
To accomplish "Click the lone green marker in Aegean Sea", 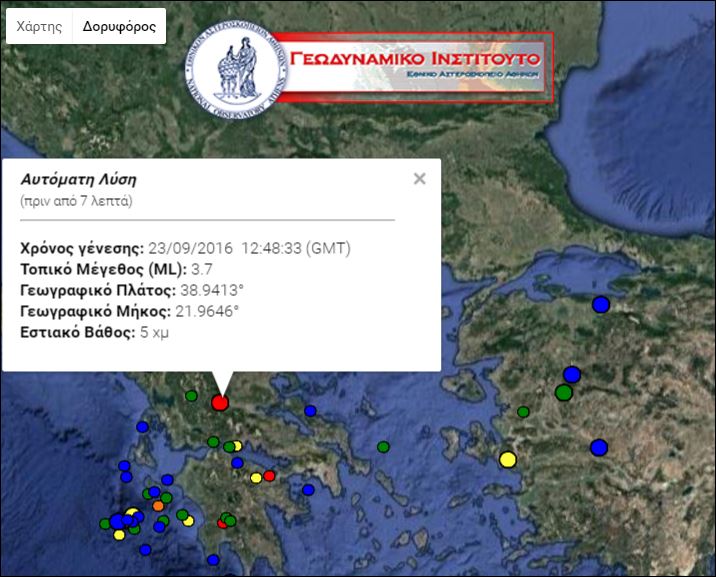I will click(383, 447).
